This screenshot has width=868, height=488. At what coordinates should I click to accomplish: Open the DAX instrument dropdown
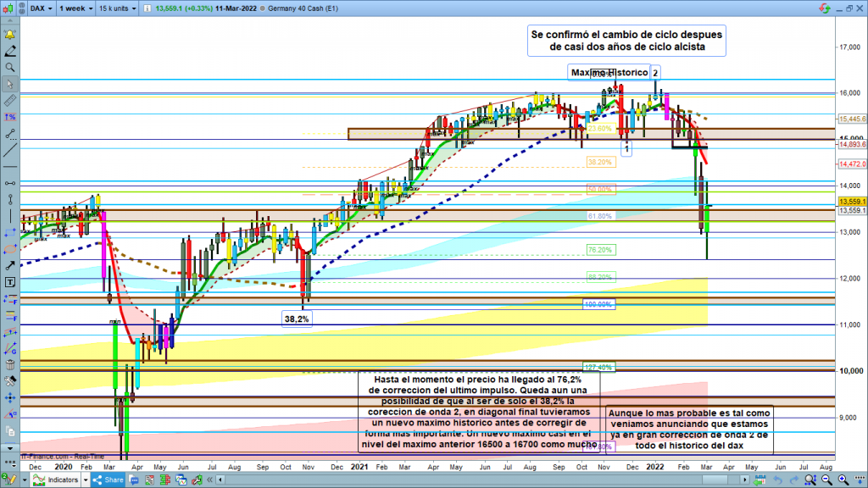39,8
